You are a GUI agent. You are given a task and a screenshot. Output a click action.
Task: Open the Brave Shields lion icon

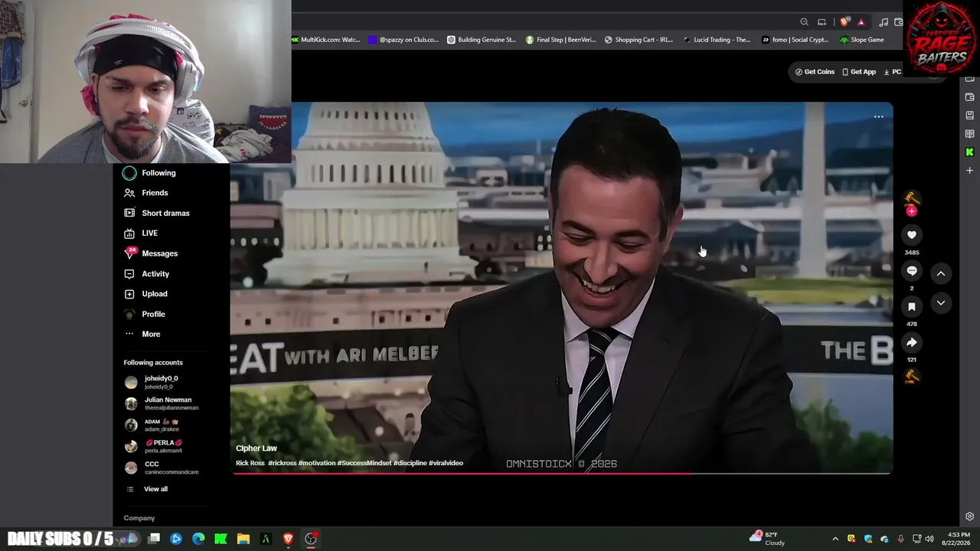(x=844, y=22)
